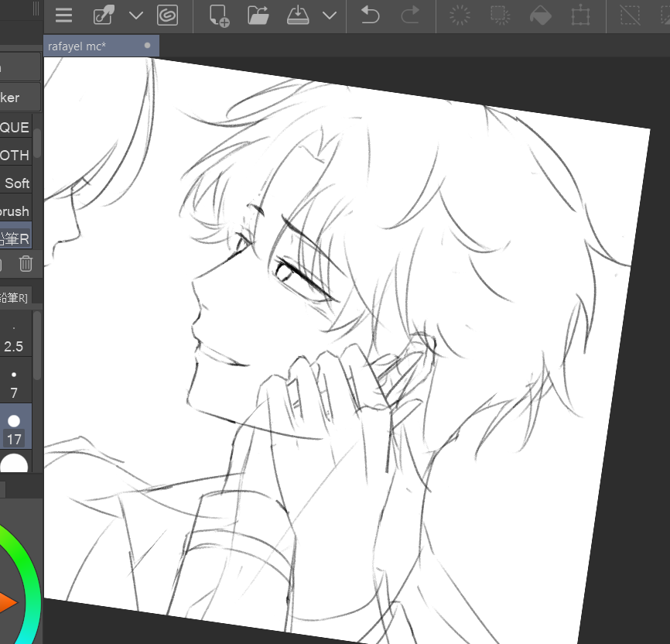Save the canvas with Save icon
This screenshot has width=670, height=644.
click(298, 15)
